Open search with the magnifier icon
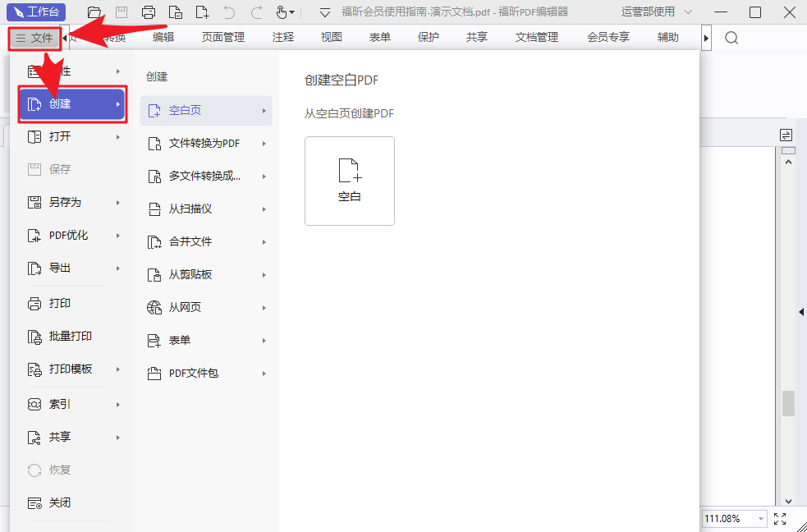The width and height of the screenshot is (807, 532). point(731,38)
